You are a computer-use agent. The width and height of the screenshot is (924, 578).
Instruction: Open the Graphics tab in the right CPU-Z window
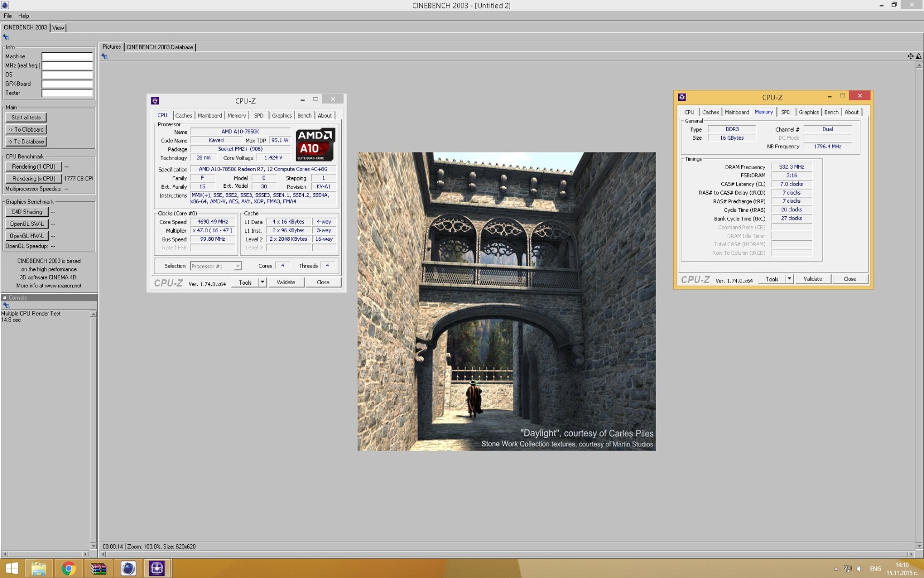point(808,112)
